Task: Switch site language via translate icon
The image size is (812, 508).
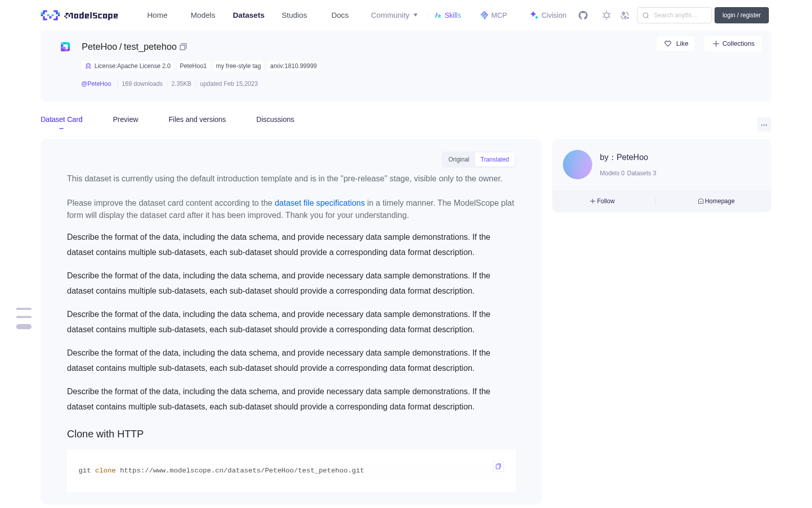Action: coord(625,15)
